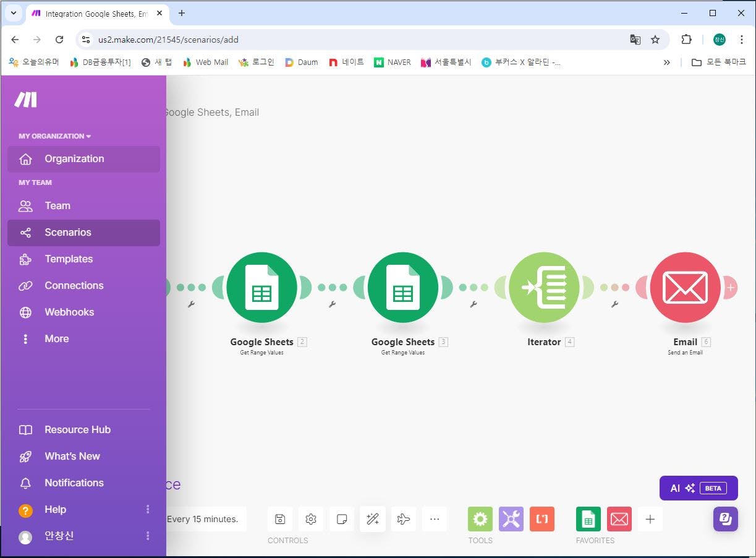756x558 pixels.
Task: Open filter wrench before Google Sheets 2
Action: pyautogui.click(x=191, y=304)
